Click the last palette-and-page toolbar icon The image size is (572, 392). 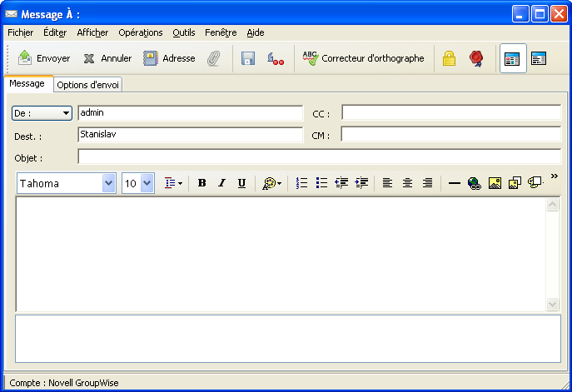click(x=535, y=182)
